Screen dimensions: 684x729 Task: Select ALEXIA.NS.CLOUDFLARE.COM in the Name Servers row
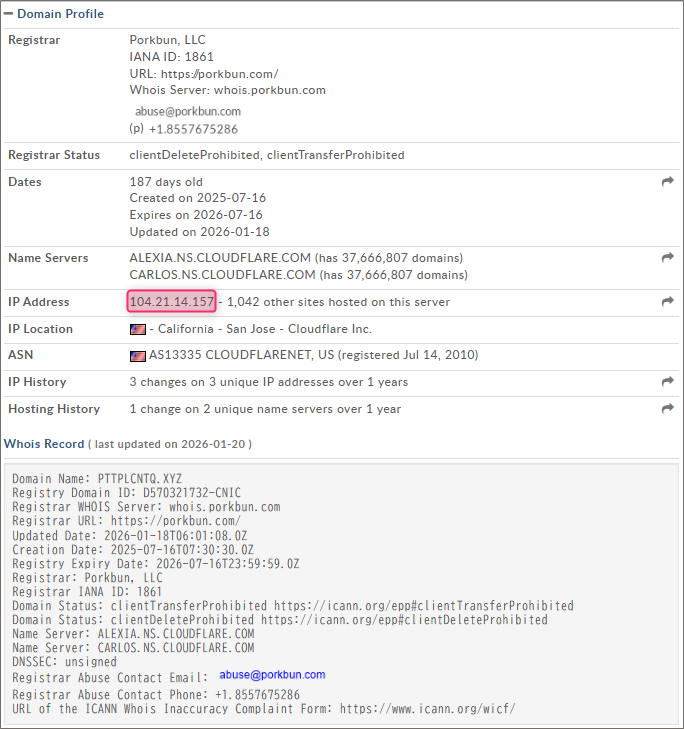point(220,258)
